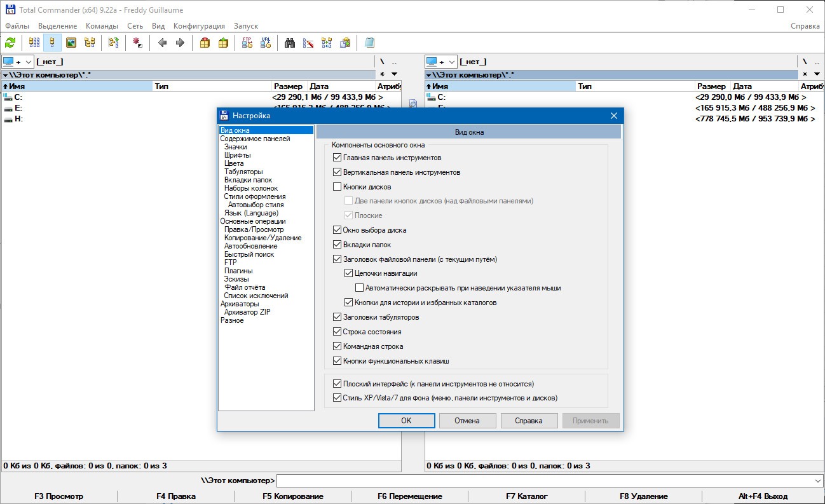Confirm settings with OK button
825x504 pixels.
point(406,421)
